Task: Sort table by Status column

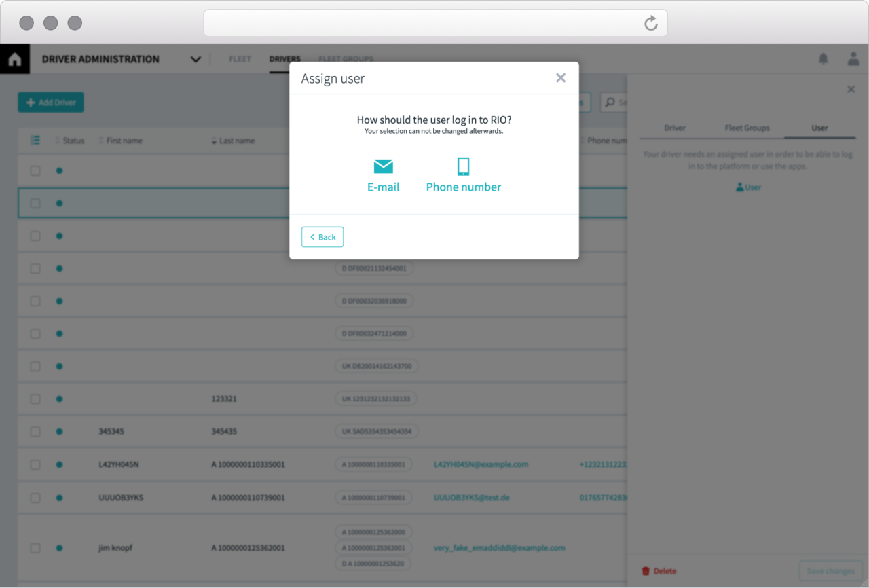Action: [70, 141]
